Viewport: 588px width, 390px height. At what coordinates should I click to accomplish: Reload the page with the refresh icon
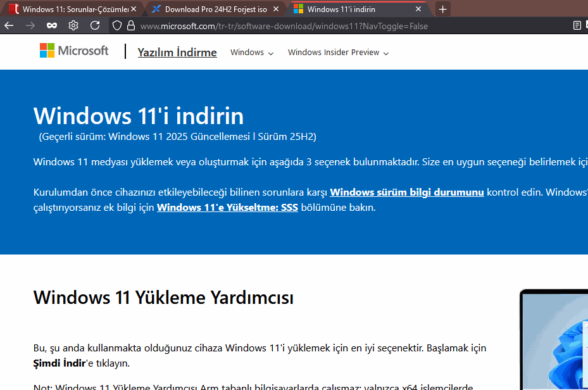tap(95, 25)
